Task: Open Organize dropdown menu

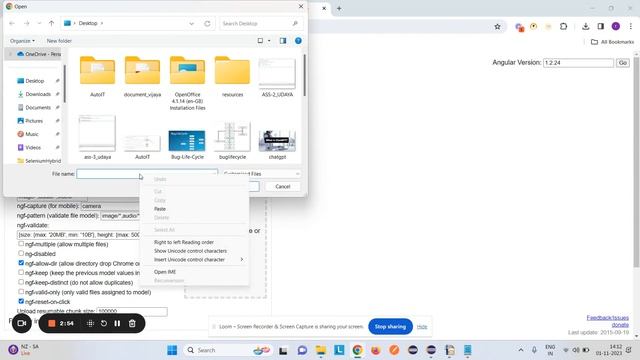Action: pos(22,41)
